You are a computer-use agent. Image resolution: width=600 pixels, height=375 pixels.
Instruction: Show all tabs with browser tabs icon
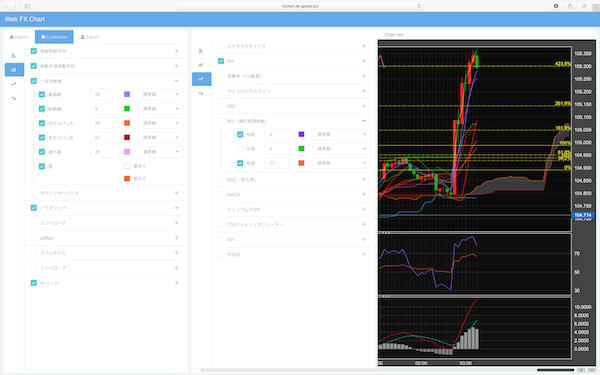click(x=584, y=6)
